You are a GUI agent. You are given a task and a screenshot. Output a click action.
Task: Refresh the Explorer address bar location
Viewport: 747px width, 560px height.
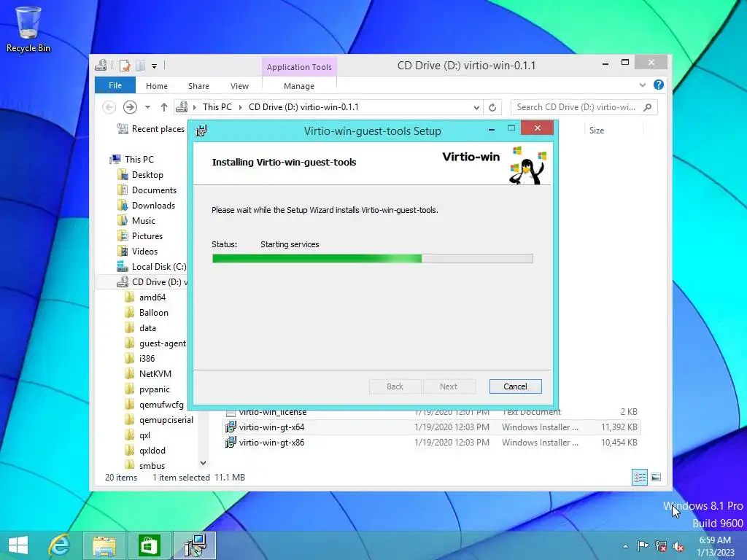492,107
